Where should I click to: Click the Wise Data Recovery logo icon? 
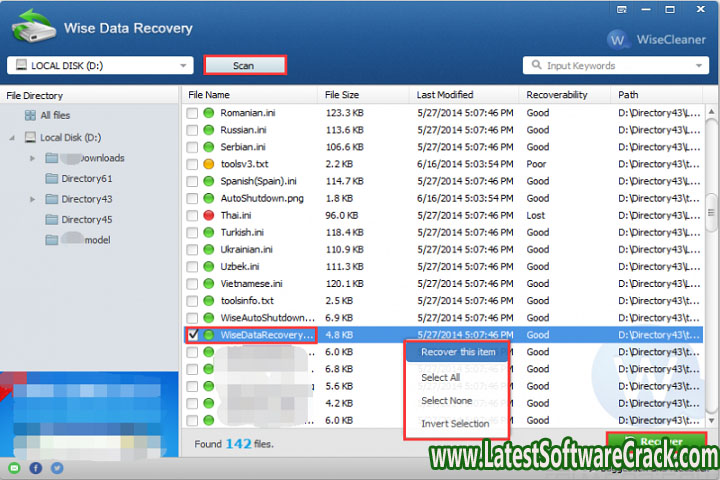[x=30, y=27]
